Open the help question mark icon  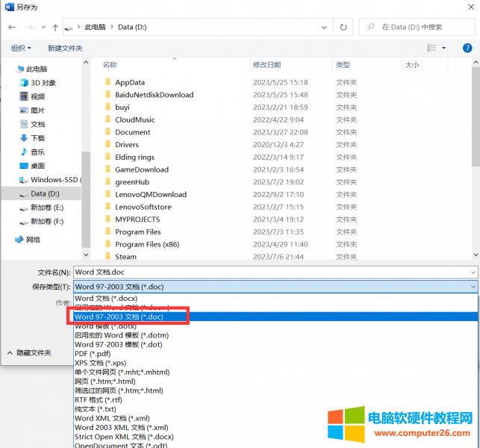click(x=467, y=48)
